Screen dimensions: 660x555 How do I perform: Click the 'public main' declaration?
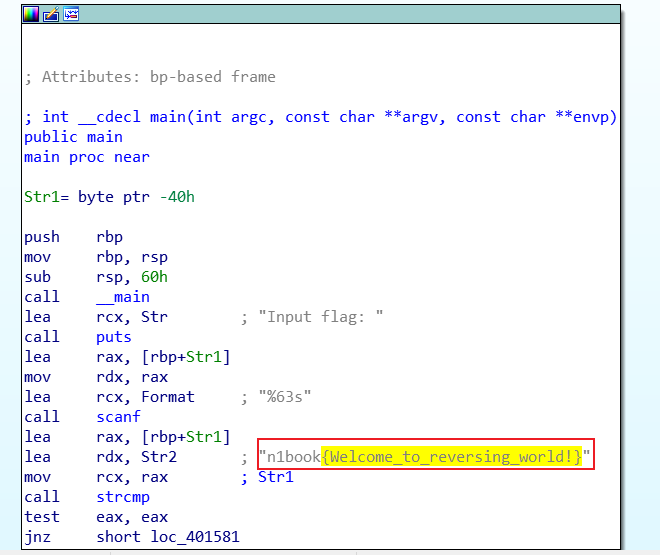(x=73, y=137)
